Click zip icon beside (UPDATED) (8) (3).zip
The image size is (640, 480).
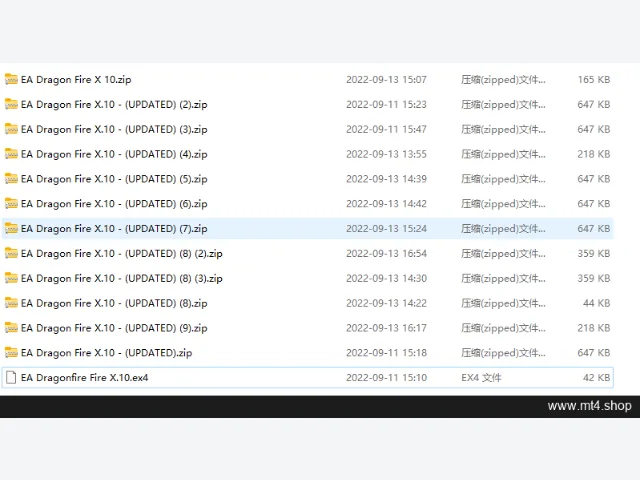pyautogui.click(x=11, y=278)
